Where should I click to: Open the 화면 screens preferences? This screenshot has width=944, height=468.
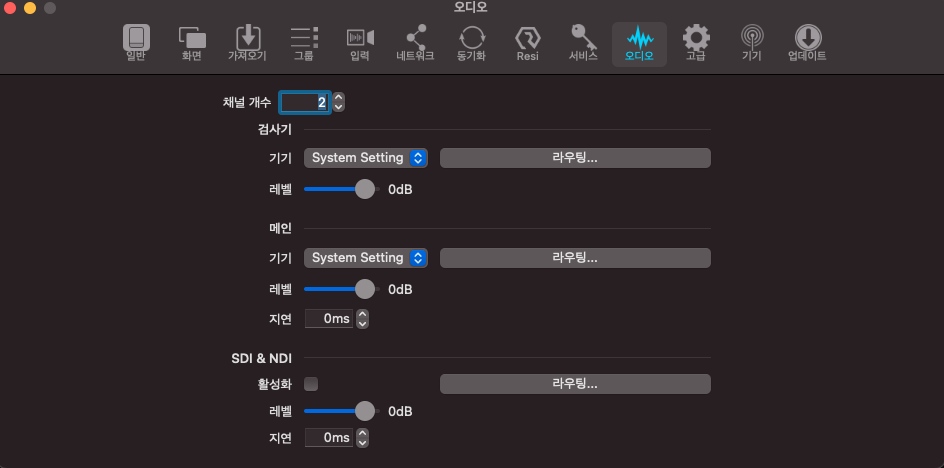tap(192, 44)
